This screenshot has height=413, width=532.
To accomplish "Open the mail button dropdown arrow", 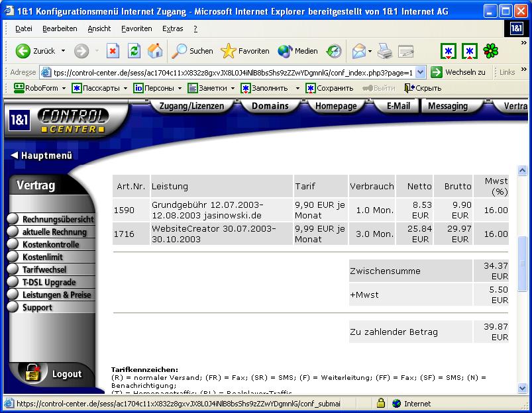I will tap(370, 52).
